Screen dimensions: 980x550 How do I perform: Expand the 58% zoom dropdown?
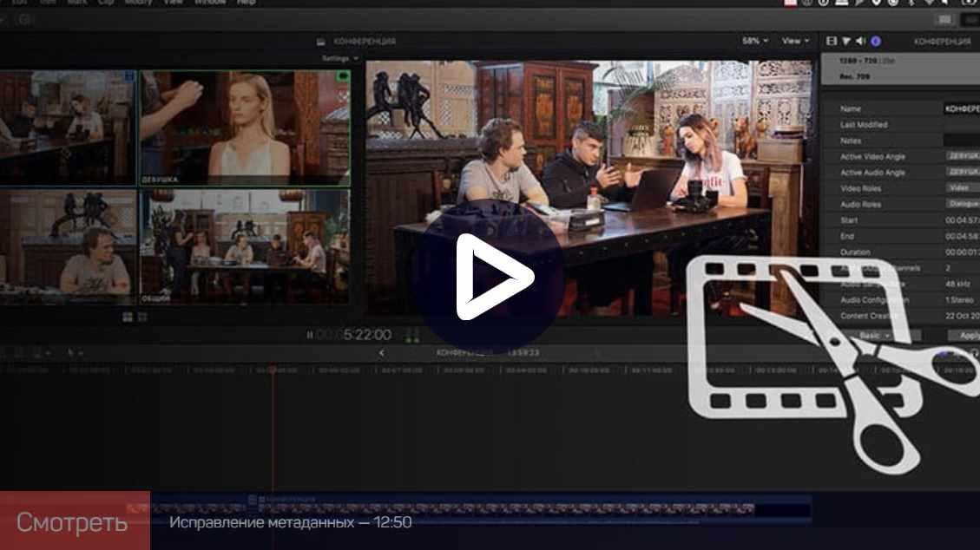click(755, 41)
